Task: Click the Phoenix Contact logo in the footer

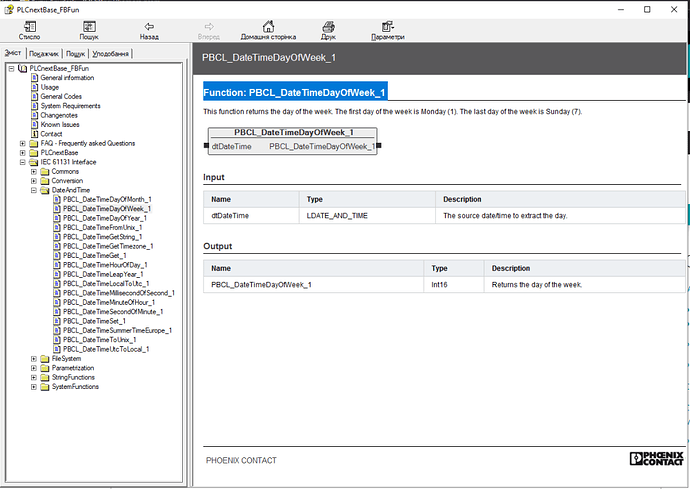Action: (x=656, y=459)
